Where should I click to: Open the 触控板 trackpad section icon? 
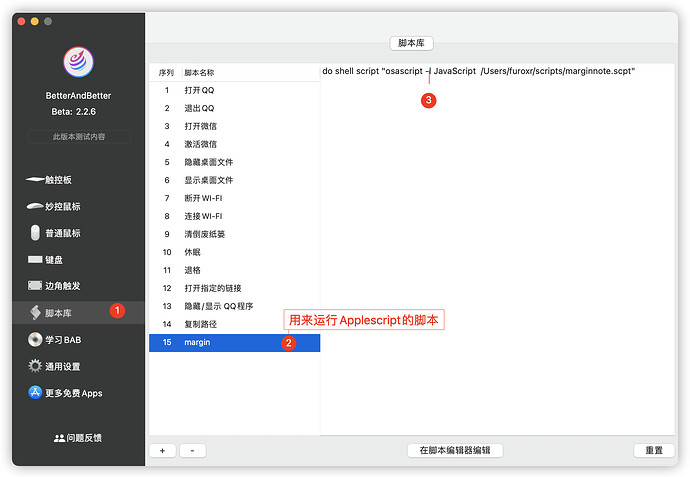pyautogui.click(x=35, y=179)
